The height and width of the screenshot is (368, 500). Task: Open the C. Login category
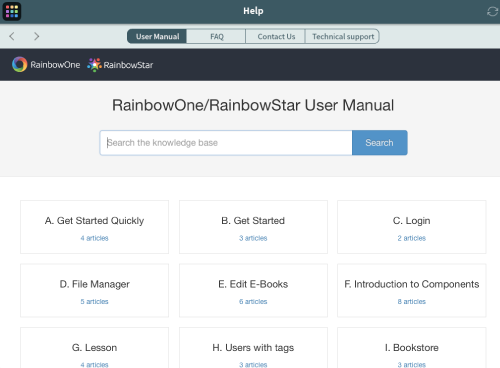coord(412,227)
